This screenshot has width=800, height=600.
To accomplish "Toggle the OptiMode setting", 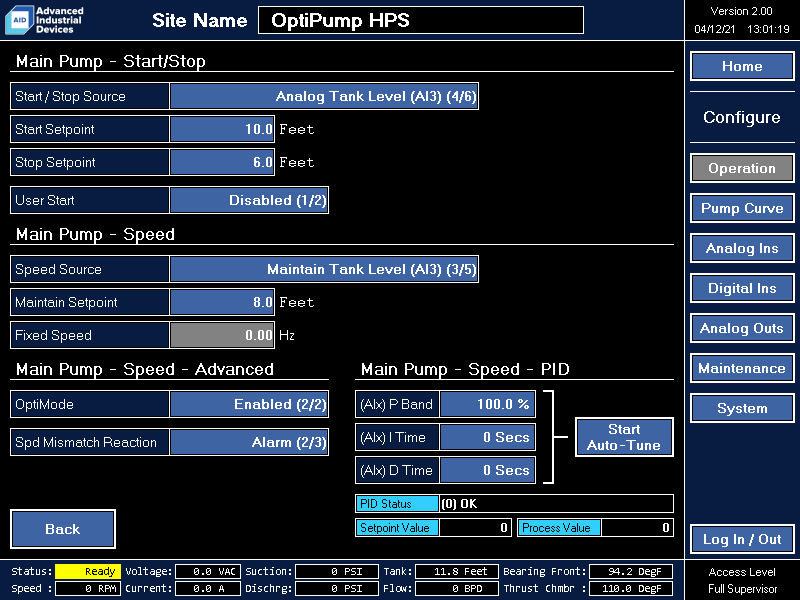I will click(x=249, y=404).
